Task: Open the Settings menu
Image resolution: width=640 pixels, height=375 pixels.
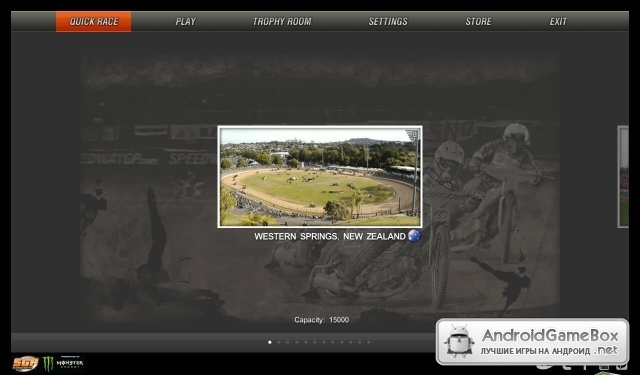Action: (388, 22)
